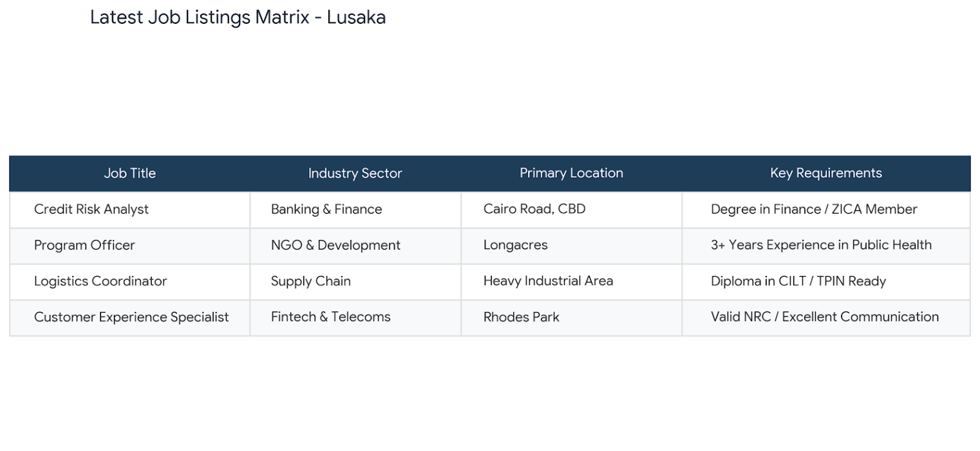
Task: Select the Degree in Finance / ZICA Member cell
Action: point(826,210)
